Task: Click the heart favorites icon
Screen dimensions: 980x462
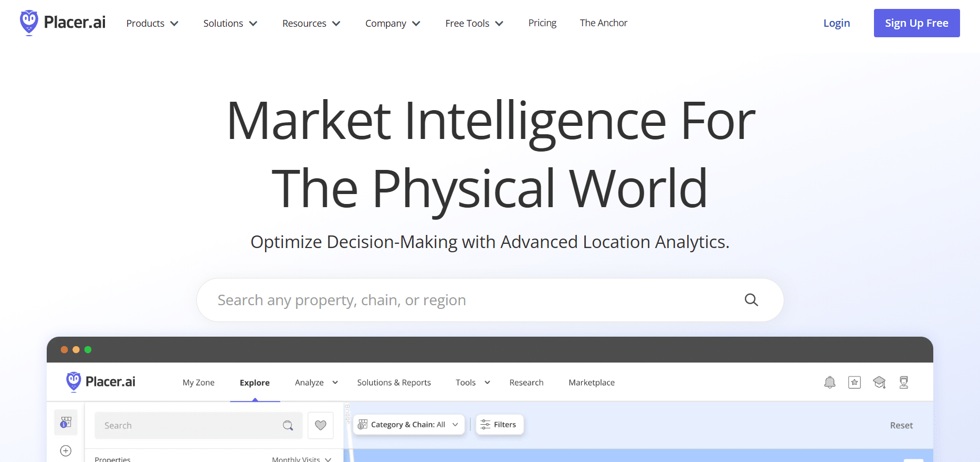Action: 321,425
